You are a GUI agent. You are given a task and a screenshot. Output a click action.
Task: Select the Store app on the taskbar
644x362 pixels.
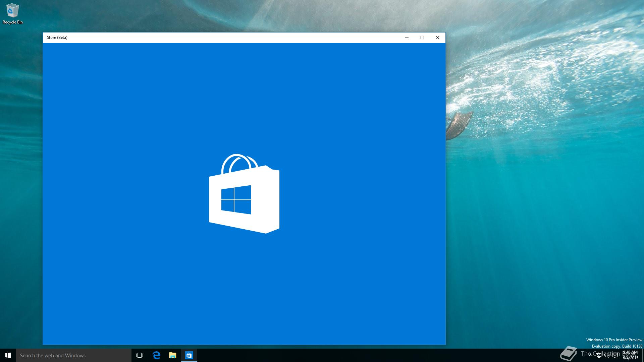click(x=189, y=355)
